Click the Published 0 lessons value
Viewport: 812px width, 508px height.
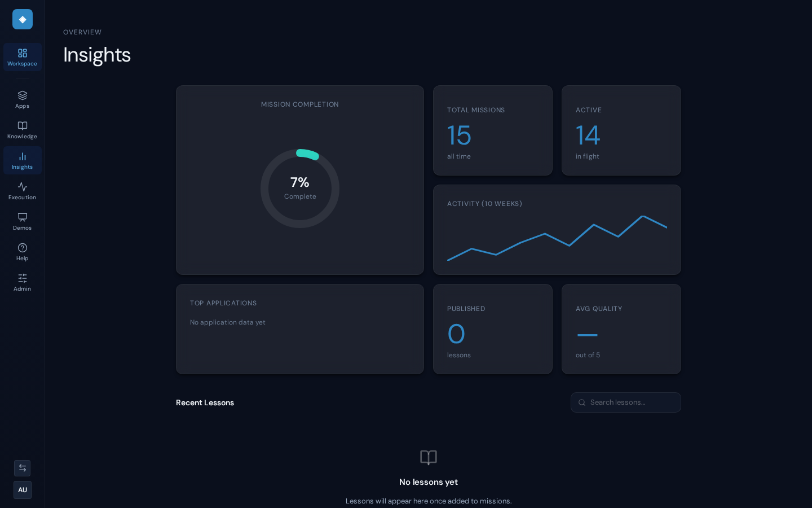click(456, 334)
